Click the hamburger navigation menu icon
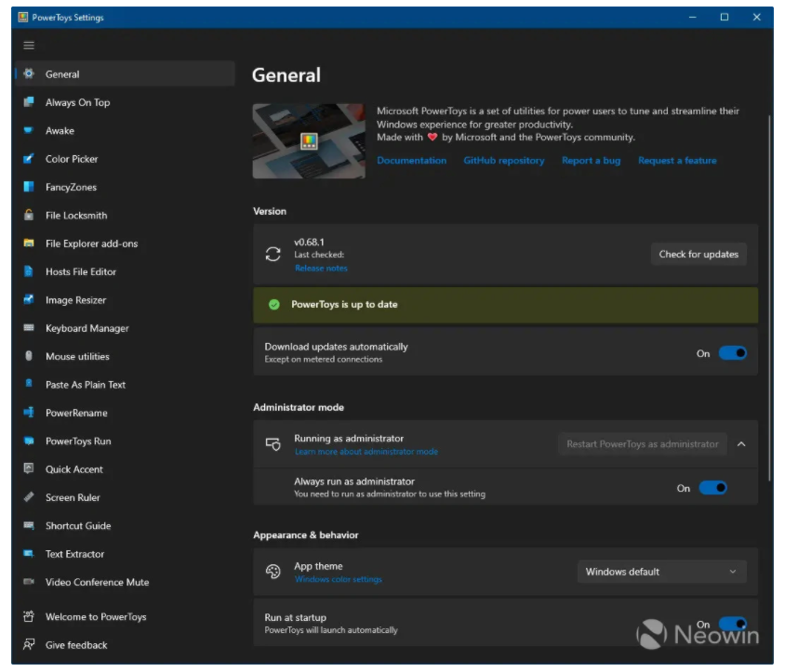Viewport: 785px width, 672px height. 29,46
